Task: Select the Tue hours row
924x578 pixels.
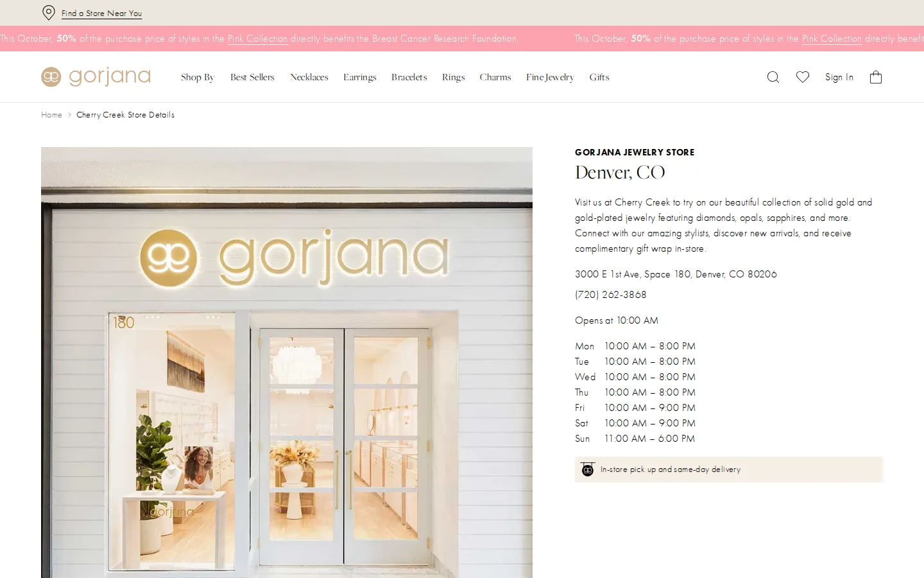Action: [635, 362]
